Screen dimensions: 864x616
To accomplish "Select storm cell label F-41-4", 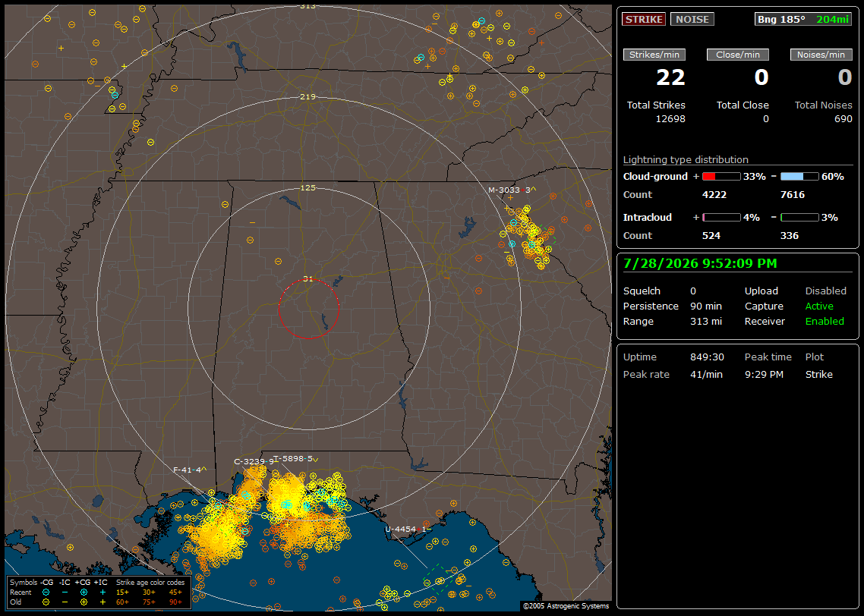I will tap(190, 470).
